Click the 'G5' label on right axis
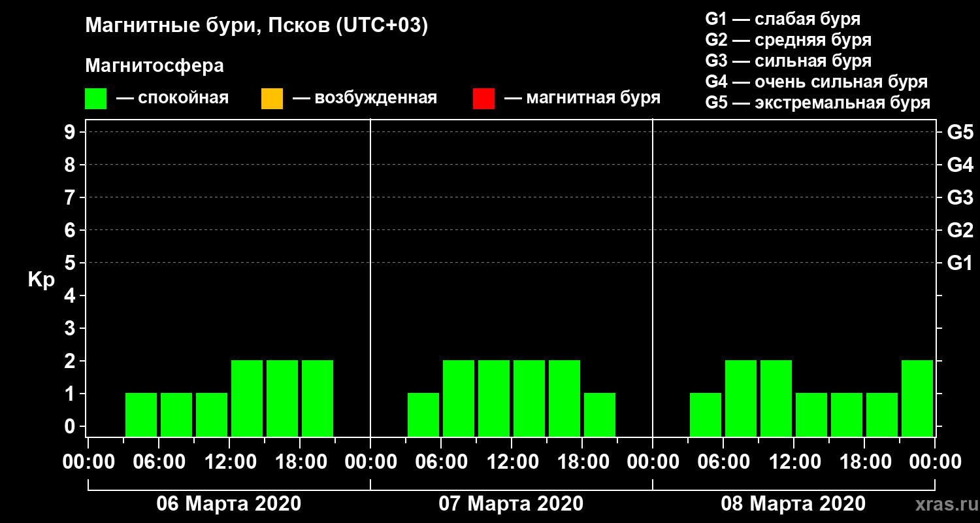 click(960, 132)
